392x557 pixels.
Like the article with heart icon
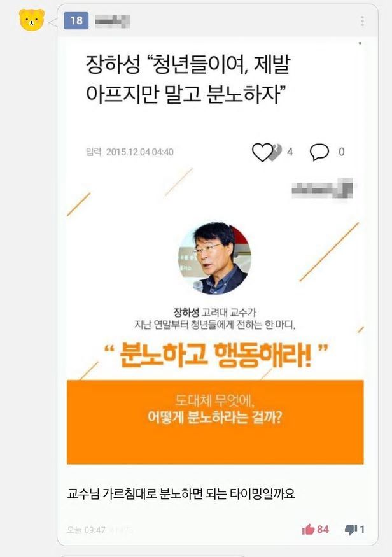pyautogui.click(x=262, y=152)
